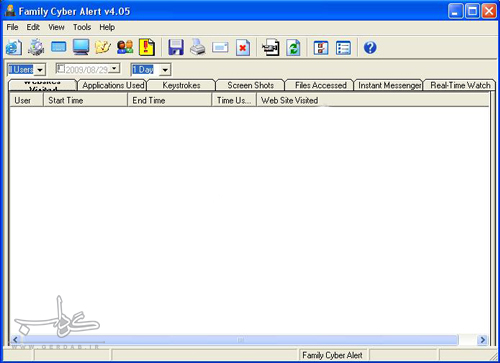500x363 pixels.
Task: Click the applications used gear icon
Action: tap(36, 47)
